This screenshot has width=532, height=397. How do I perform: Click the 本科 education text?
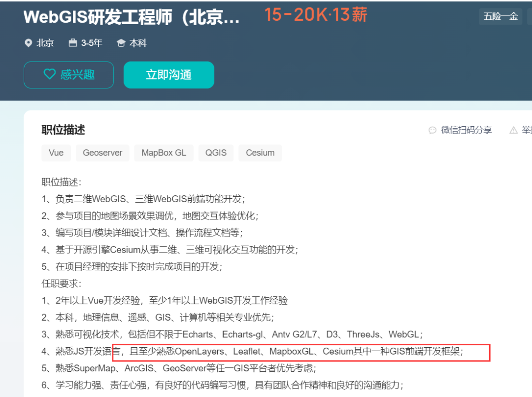coord(138,43)
